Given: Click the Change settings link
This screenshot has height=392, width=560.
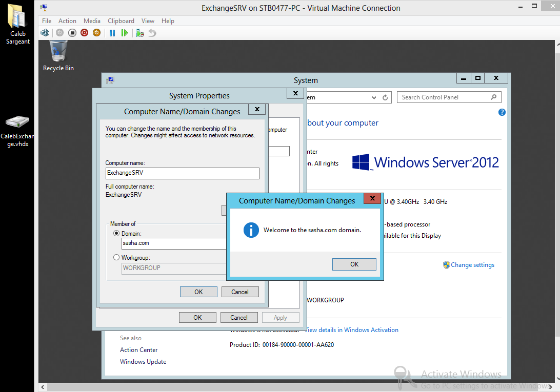Looking at the screenshot, I should [472, 265].
